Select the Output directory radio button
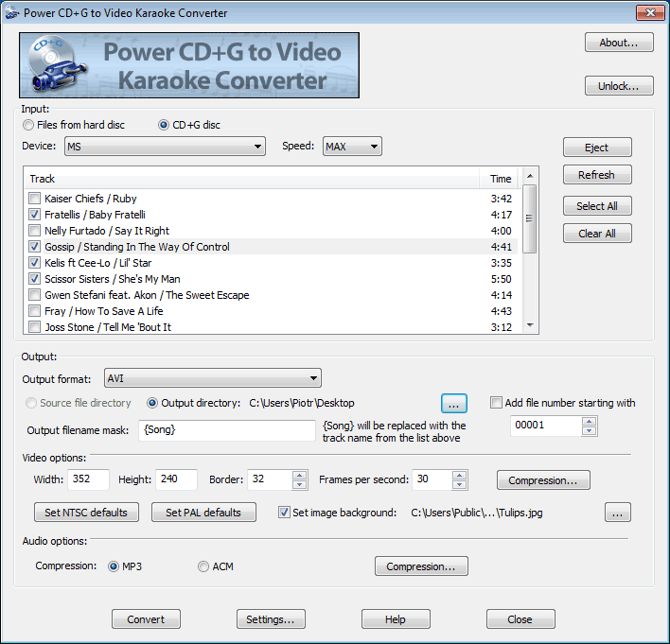670x644 pixels. [152, 403]
